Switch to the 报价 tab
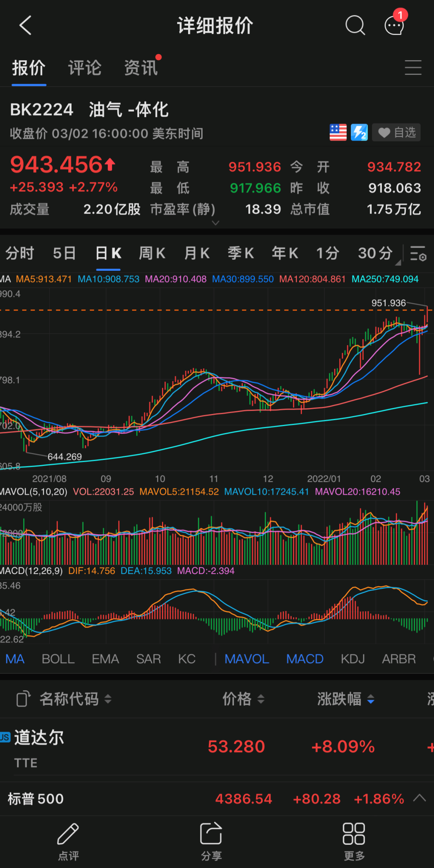The image size is (434, 868). tap(29, 68)
